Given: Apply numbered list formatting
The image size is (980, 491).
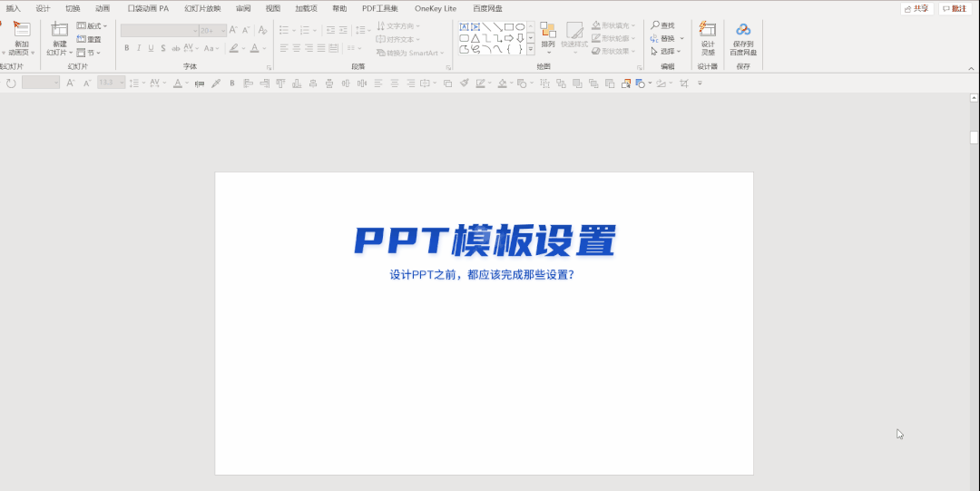Looking at the screenshot, I should 307,29.
